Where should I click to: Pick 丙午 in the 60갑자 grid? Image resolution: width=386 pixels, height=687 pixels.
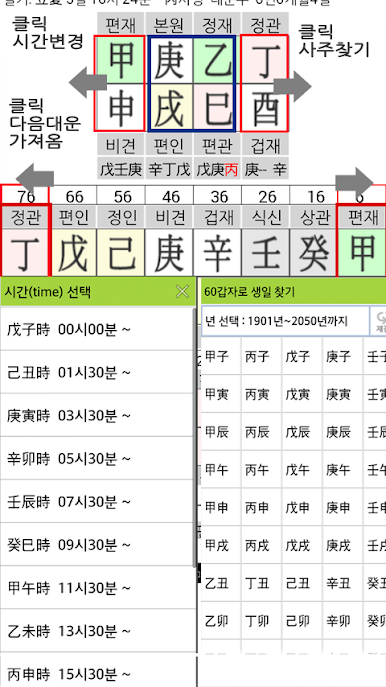[x=262, y=470]
